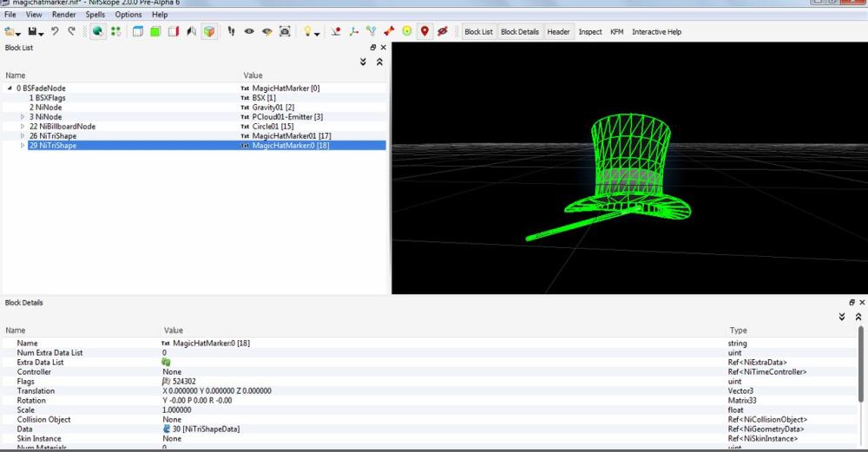Click the Block List expand-all double chevron
Screen dimensions: 868x452
(x=363, y=62)
